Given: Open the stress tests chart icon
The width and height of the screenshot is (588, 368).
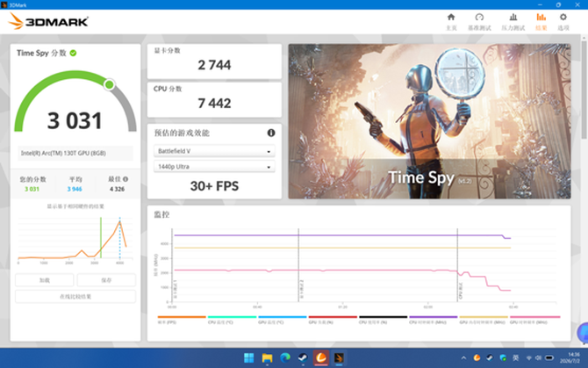Looking at the screenshot, I should pyautogui.click(x=513, y=18).
